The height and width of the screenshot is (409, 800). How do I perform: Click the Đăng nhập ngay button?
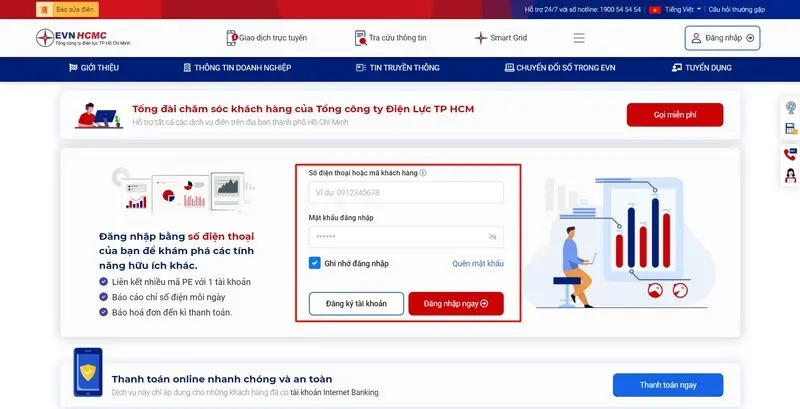pos(456,303)
